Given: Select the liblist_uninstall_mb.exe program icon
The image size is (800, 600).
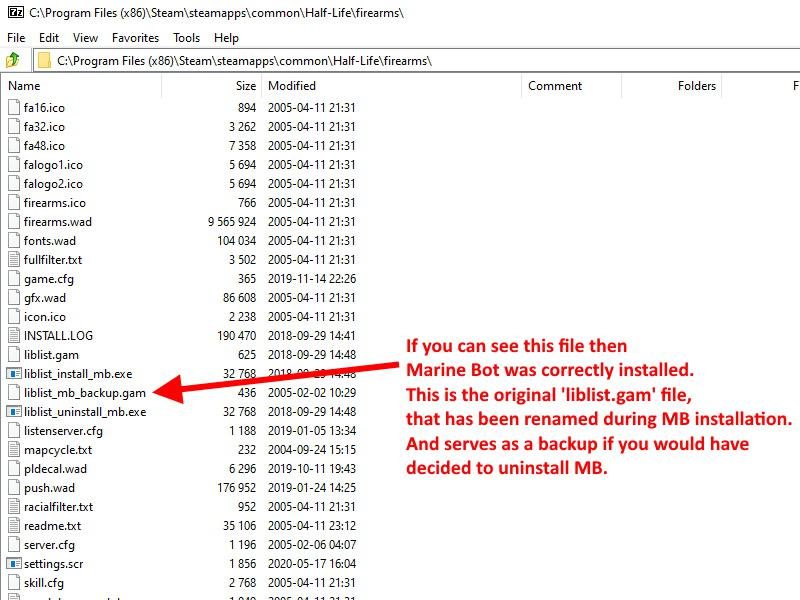Looking at the screenshot, I should (x=14, y=411).
